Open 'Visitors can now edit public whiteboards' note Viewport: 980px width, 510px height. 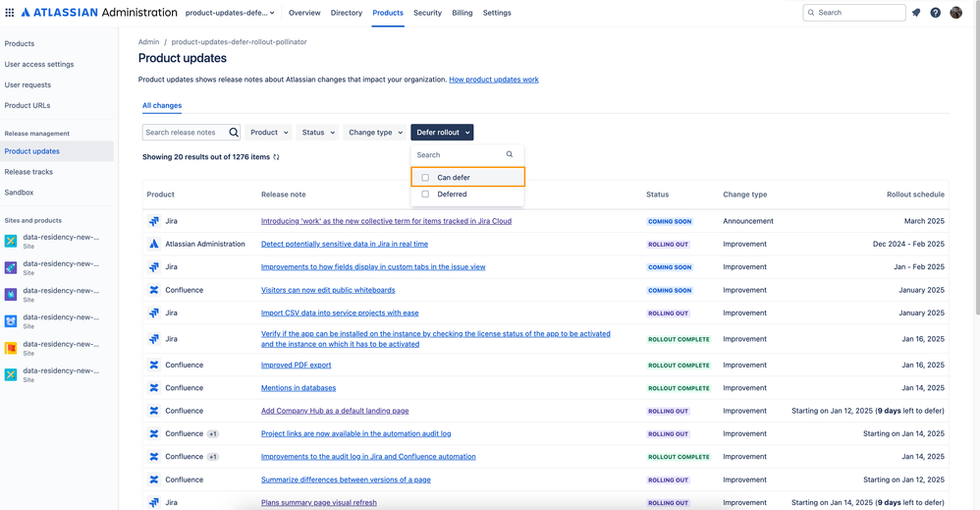tap(328, 290)
